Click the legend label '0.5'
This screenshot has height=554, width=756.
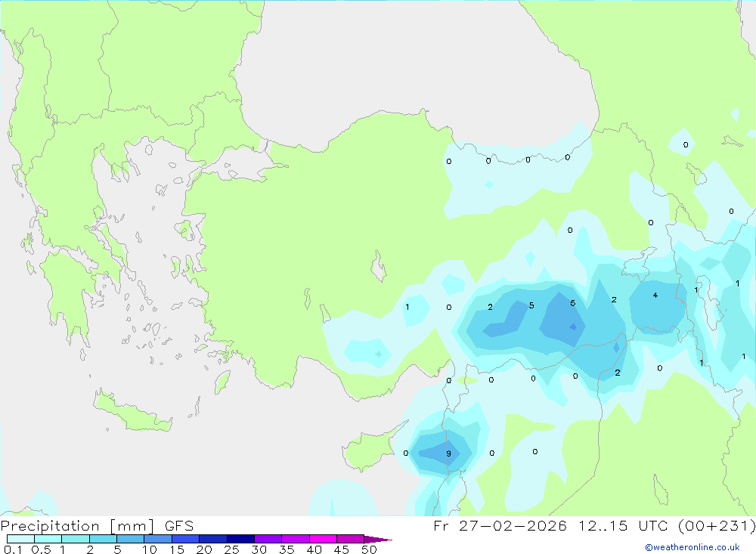(x=41, y=549)
